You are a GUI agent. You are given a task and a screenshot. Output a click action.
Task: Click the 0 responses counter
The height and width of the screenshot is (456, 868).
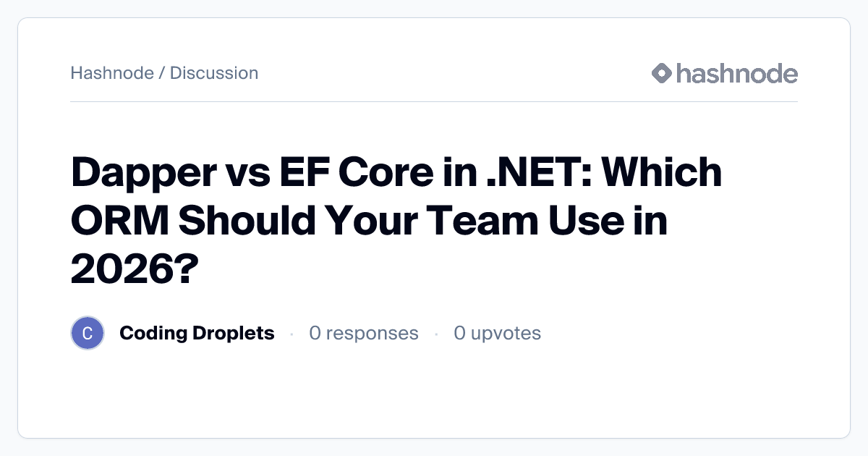click(363, 333)
